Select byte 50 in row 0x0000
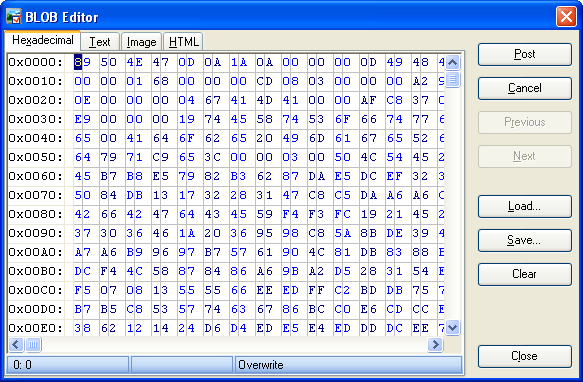Image resolution: width=583 pixels, height=382 pixels. (108, 62)
